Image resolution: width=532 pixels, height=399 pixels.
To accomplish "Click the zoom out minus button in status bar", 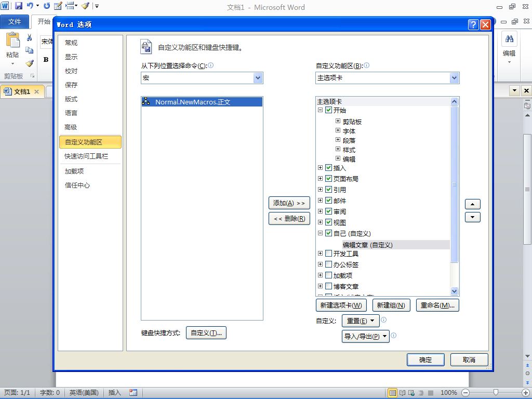I will click(x=465, y=393).
